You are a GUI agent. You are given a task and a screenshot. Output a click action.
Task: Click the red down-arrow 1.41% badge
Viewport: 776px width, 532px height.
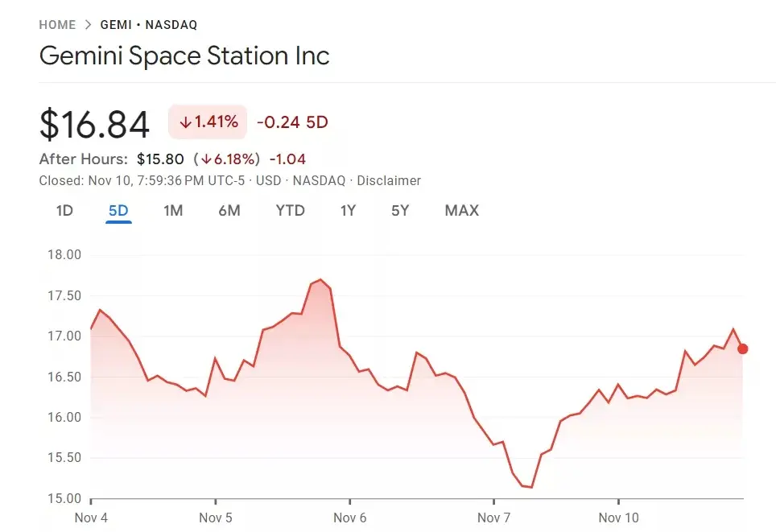[208, 122]
